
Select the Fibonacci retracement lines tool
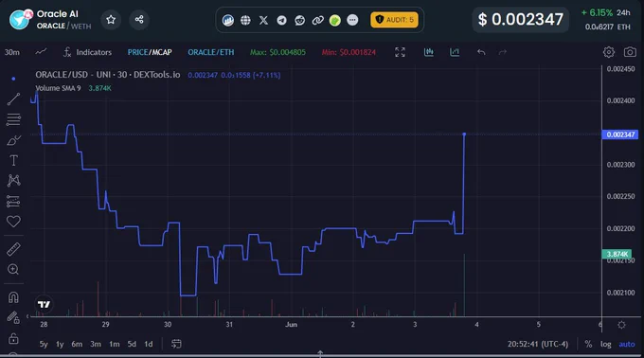pyautogui.click(x=13, y=119)
